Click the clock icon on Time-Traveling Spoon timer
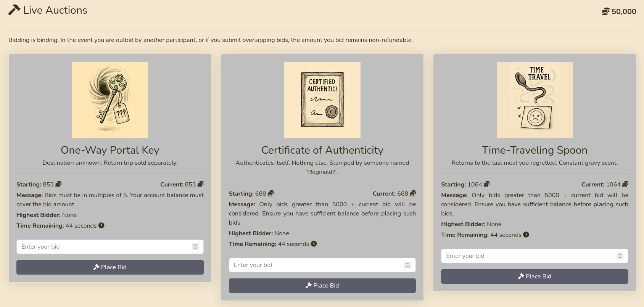Image resolution: width=644 pixels, height=307 pixels. pos(526,235)
